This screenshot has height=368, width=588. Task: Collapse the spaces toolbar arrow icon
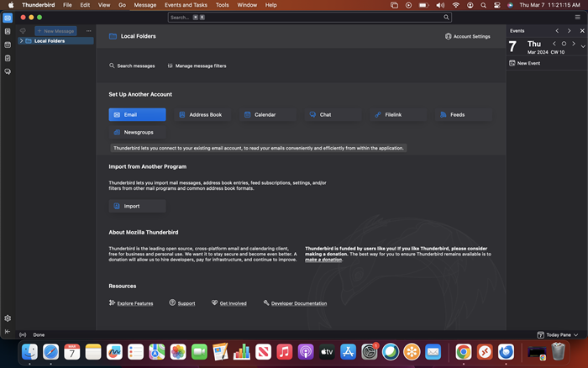(8, 331)
